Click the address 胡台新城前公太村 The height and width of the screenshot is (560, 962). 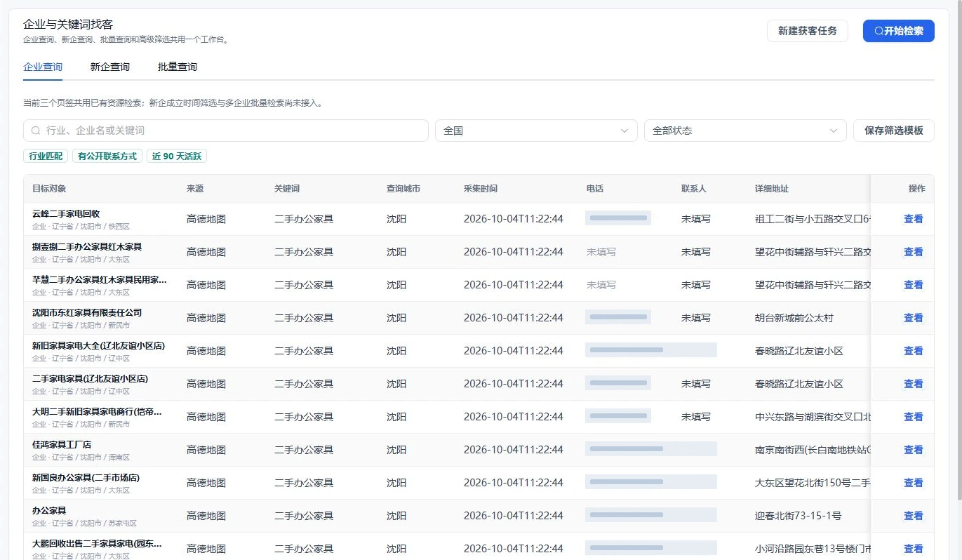(x=794, y=318)
